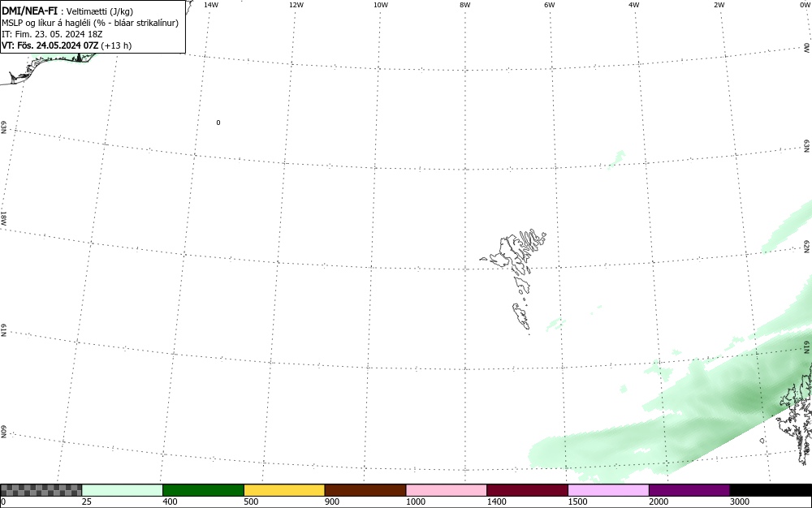Click the legend value 400
This screenshot has height=508, width=812.
pyautogui.click(x=170, y=502)
